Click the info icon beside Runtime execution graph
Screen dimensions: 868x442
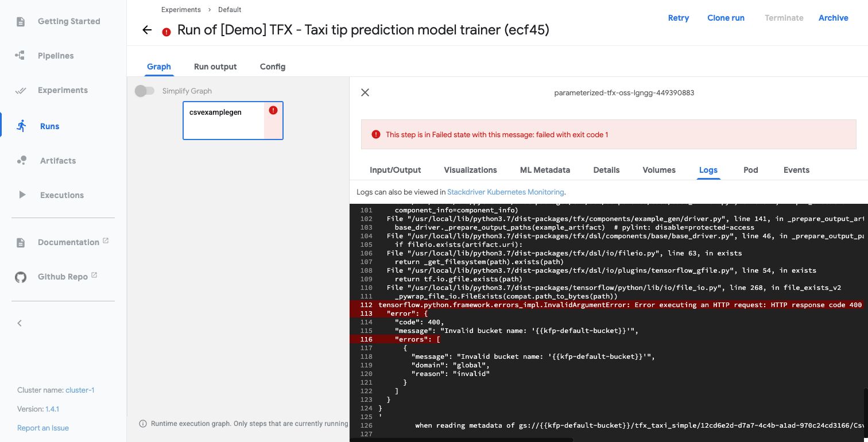143,424
